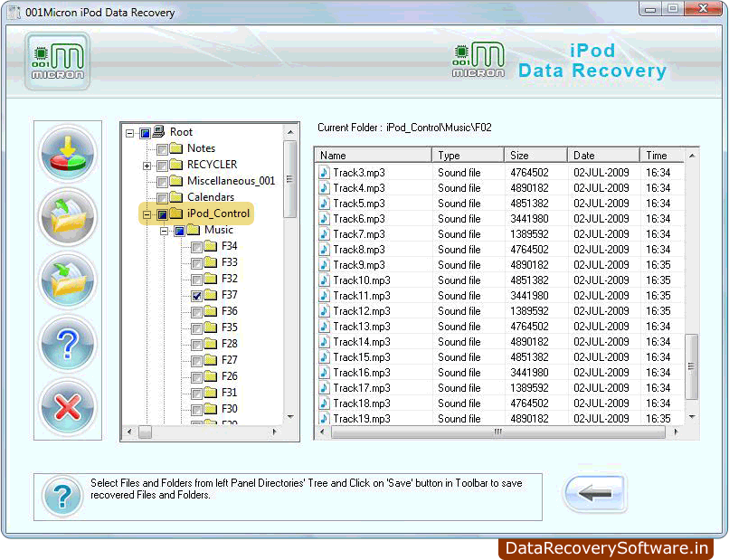
Task: Check the F34 folder checkbox
Action: click(196, 247)
